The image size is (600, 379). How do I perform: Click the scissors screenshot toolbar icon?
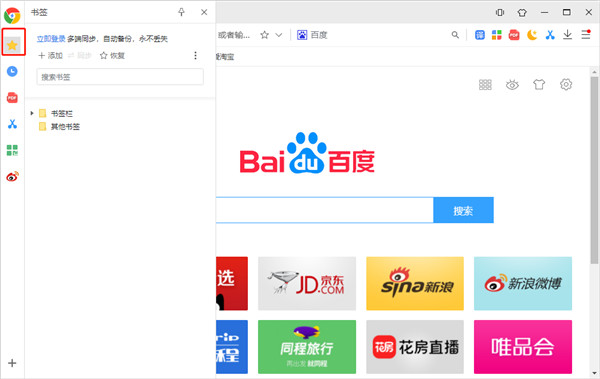(550, 35)
